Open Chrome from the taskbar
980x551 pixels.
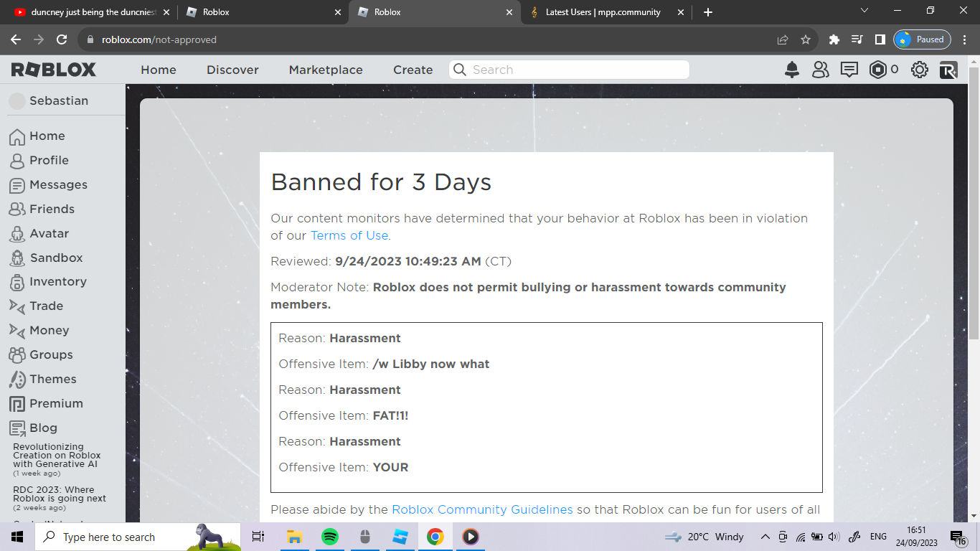[x=435, y=537]
